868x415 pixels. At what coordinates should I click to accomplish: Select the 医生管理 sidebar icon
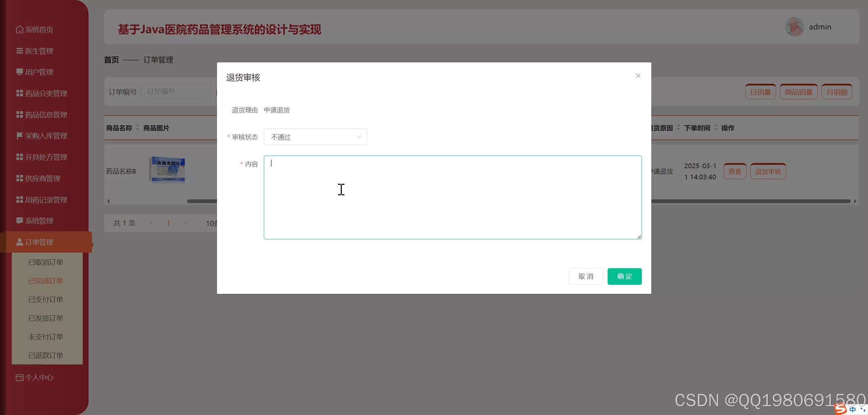[19, 51]
